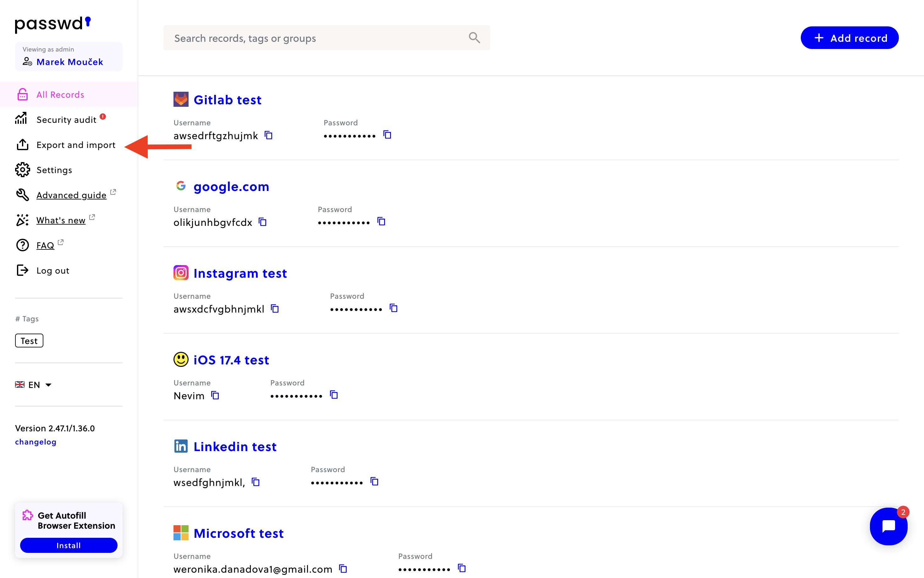Click the Install browser extension button

click(69, 545)
